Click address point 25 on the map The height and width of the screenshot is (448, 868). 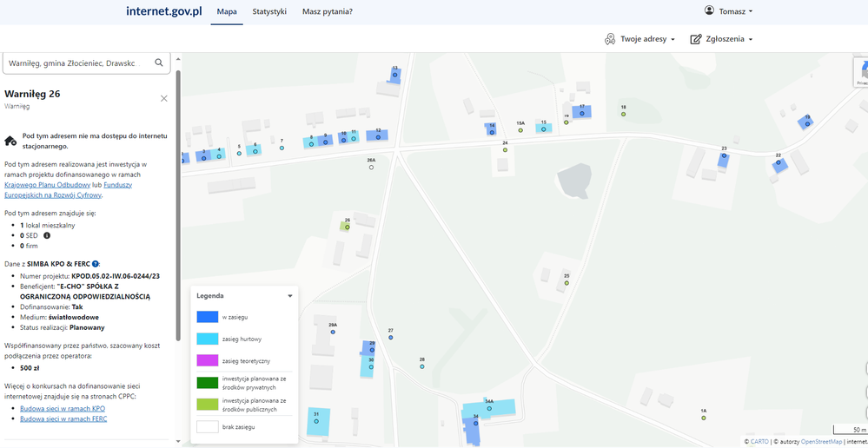pyautogui.click(x=567, y=282)
